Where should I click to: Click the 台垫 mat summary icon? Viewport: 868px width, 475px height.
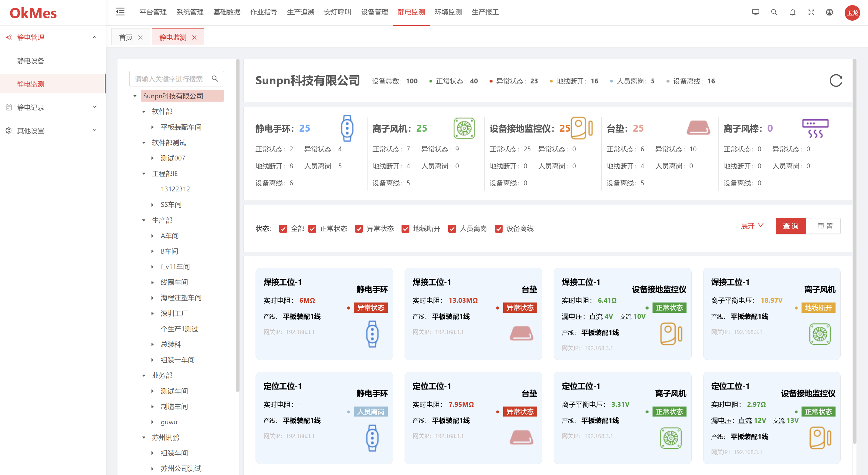(x=698, y=128)
